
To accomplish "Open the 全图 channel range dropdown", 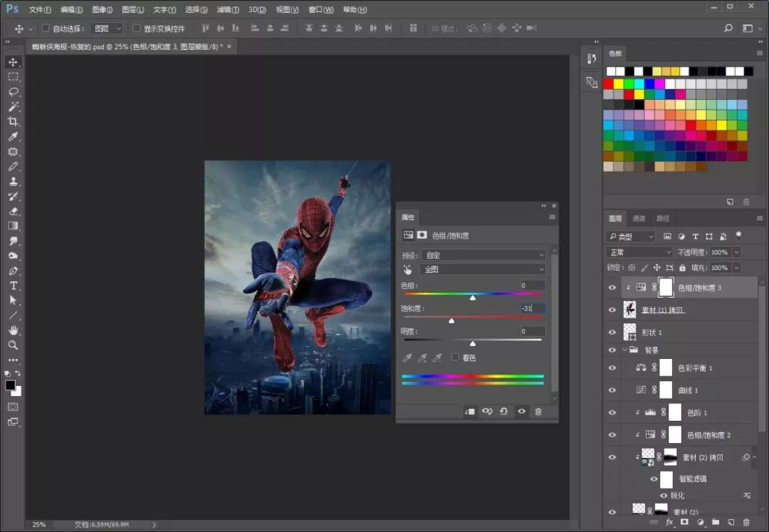I will (483, 269).
